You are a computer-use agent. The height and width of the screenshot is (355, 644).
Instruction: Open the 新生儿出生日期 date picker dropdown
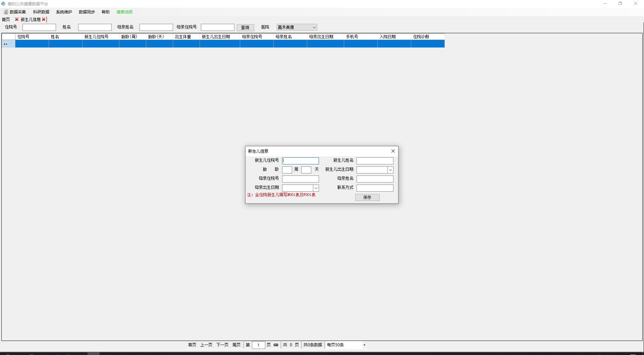(x=390, y=170)
